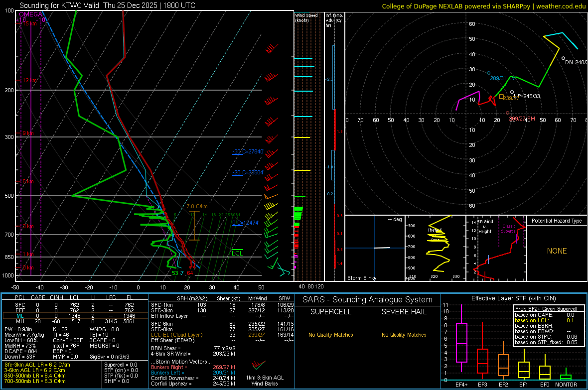Image resolution: width=588 pixels, height=390 pixels.
Task: Click the green LCL marker label
Action: 237,254
